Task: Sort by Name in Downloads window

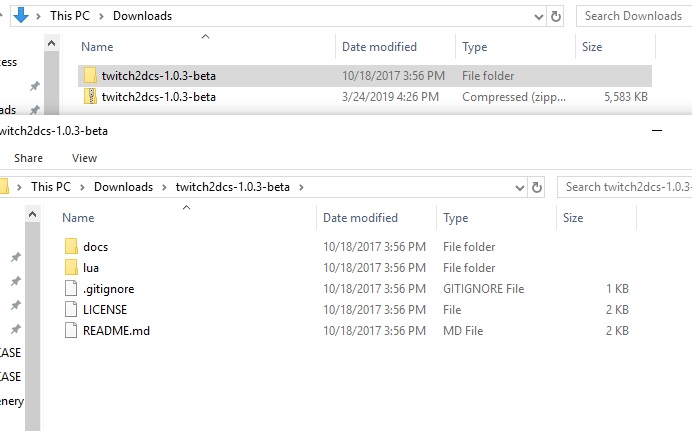Action: tap(97, 47)
